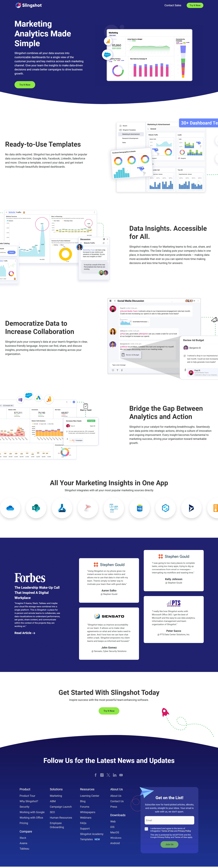Viewport: 218px width, 868px height.
Task: Open ABM under footer Solutions
Action: 53,801
